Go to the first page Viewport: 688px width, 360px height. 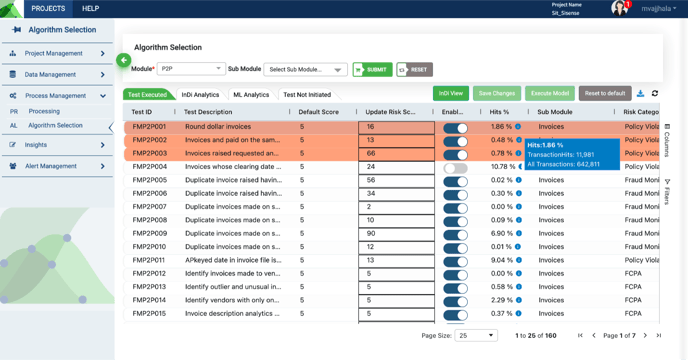pos(580,335)
